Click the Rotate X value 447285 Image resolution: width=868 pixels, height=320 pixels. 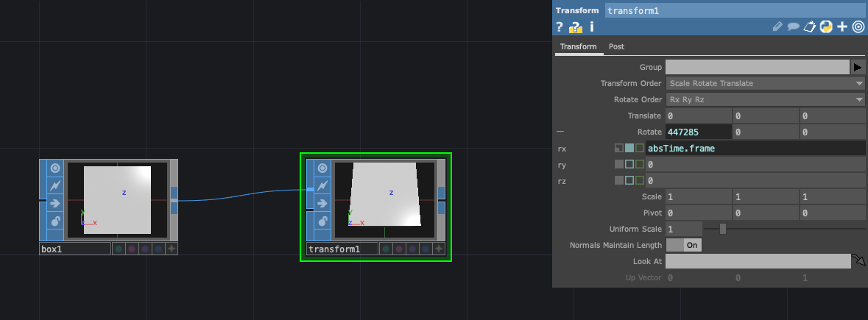tap(699, 132)
